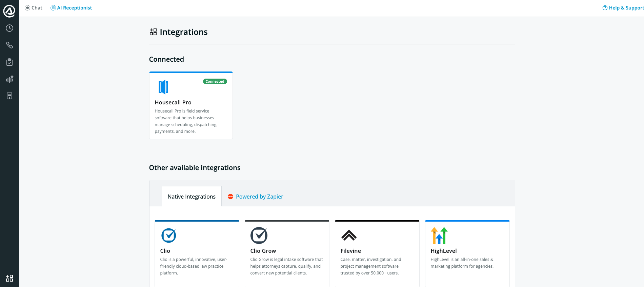644x287 pixels.
Task: Click the Housecall Pro logo icon
Action: [x=163, y=87]
